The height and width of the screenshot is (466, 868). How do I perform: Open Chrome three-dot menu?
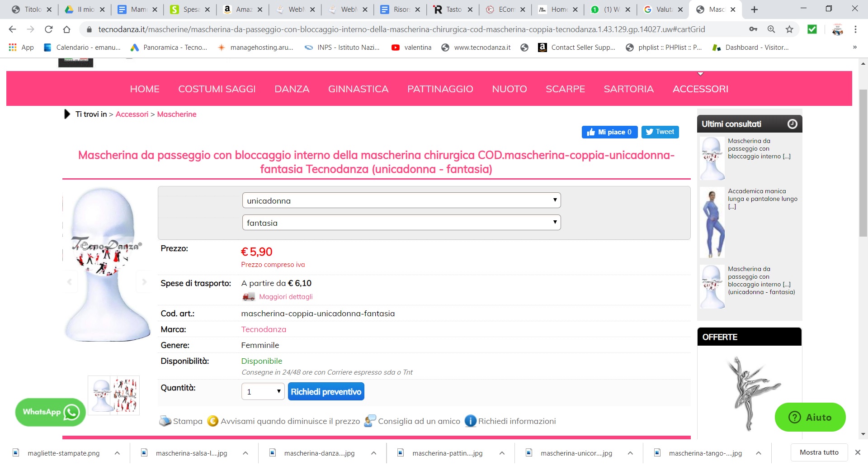coord(855,29)
